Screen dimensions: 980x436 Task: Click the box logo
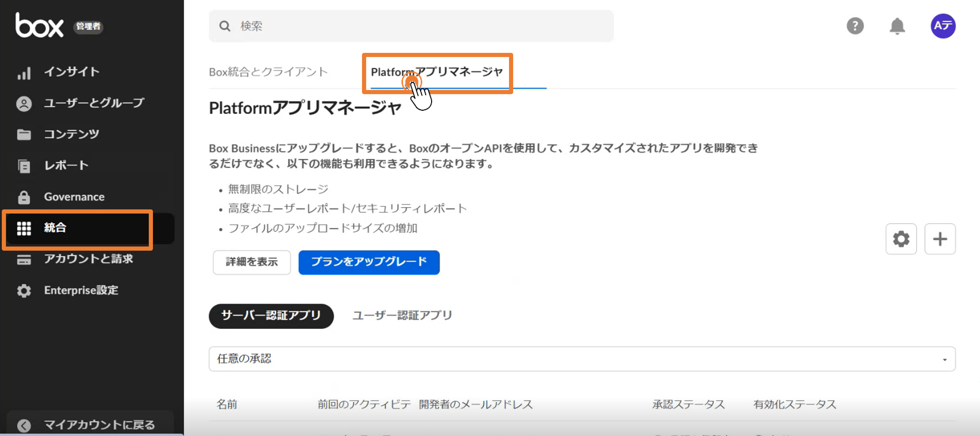coord(39,25)
